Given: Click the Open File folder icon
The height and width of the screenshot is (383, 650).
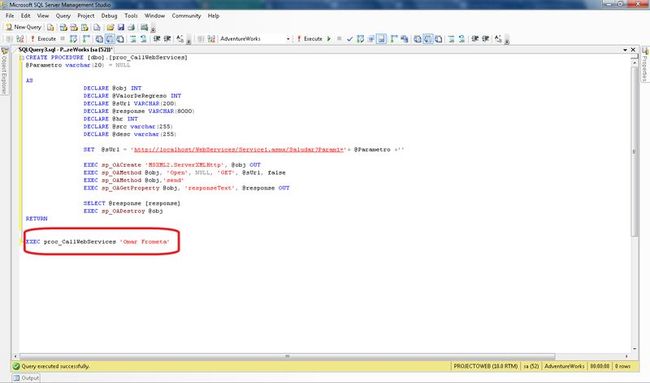Looking at the screenshot, I should 110,27.
